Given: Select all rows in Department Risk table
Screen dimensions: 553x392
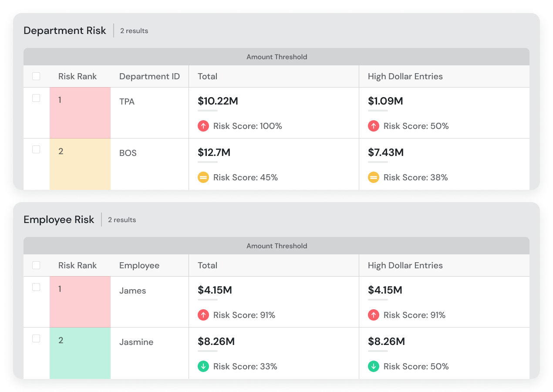Looking at the screenshot, I should point(36,76).
